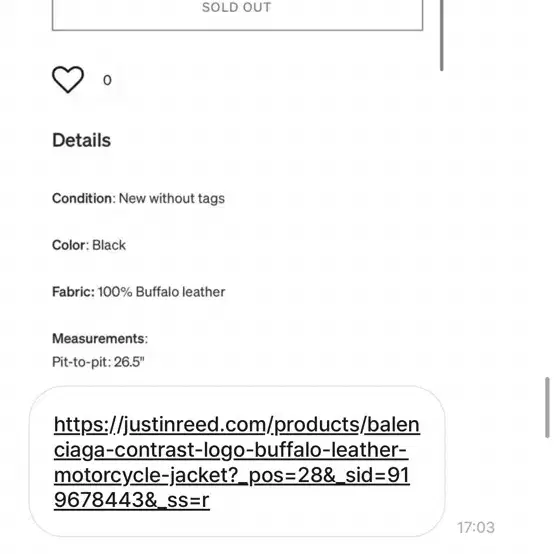Select the Pit-to-pit 26.5" measurement line

[x=98, y=362]
